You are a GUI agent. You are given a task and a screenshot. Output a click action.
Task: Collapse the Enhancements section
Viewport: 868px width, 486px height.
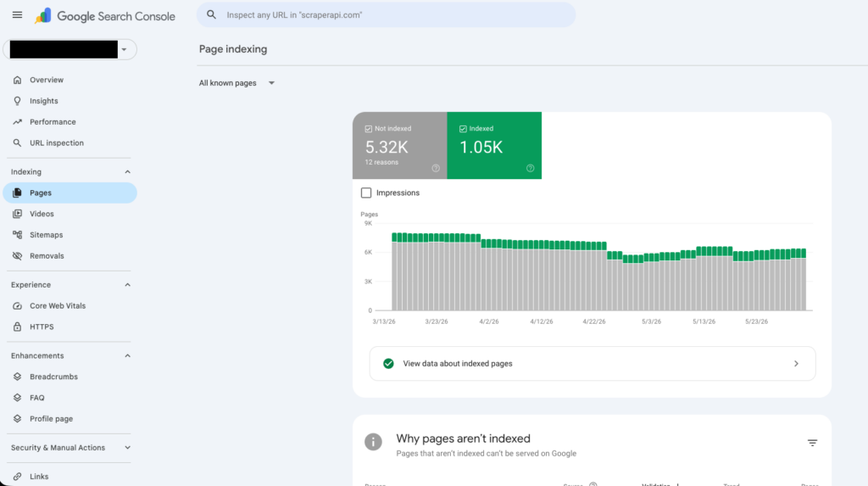pyautogui.click(x=127, y=355)
